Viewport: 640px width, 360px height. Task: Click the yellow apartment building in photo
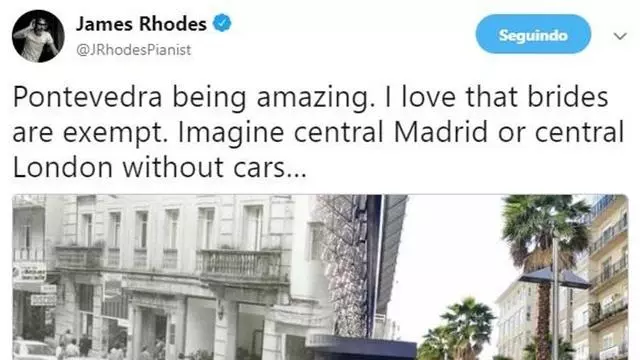(x=608, y=278)
